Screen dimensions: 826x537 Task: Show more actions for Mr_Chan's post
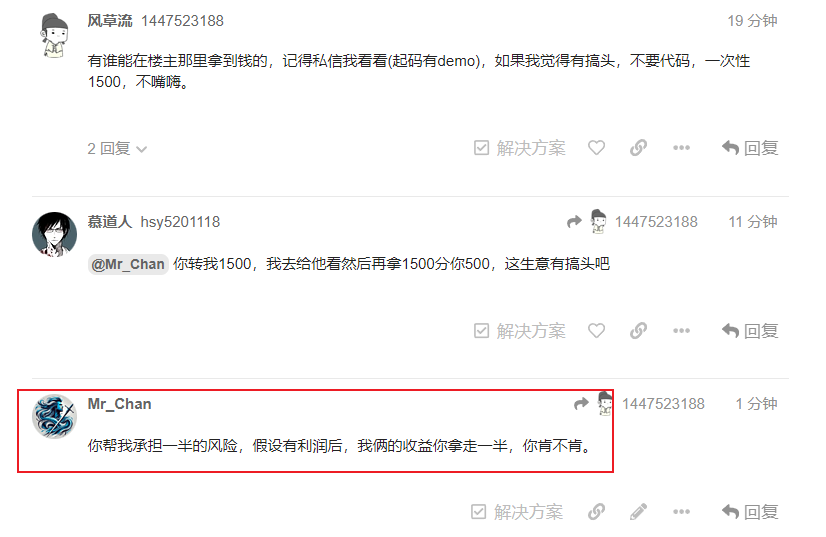681,512
